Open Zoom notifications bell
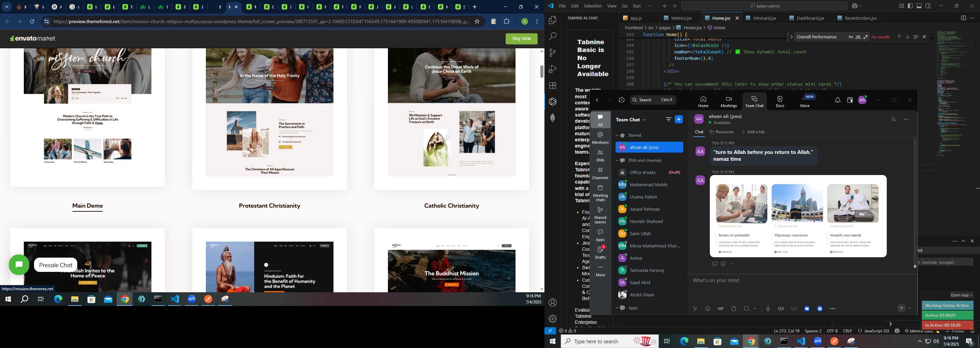Screen dimensions: 980x348 (837, 100)
